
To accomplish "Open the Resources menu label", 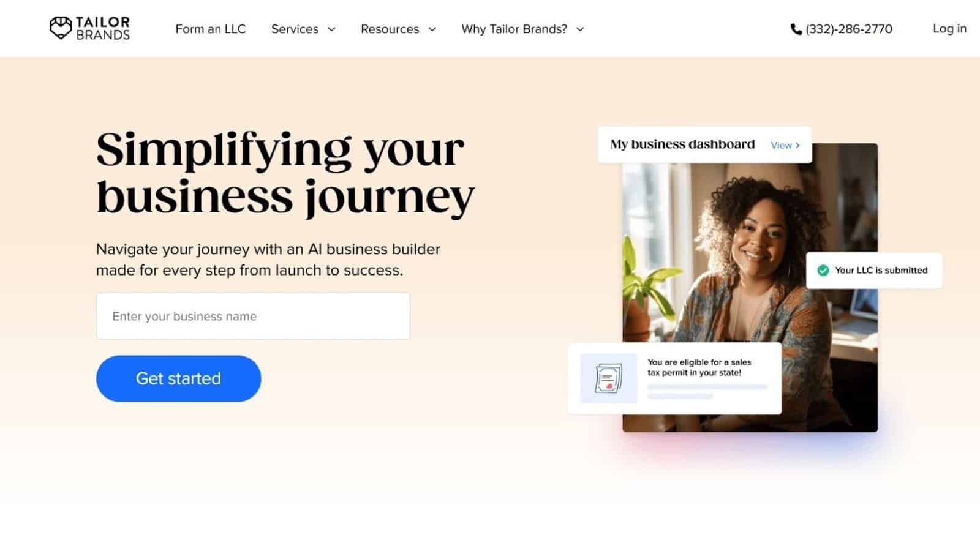I will click(390, 29).
